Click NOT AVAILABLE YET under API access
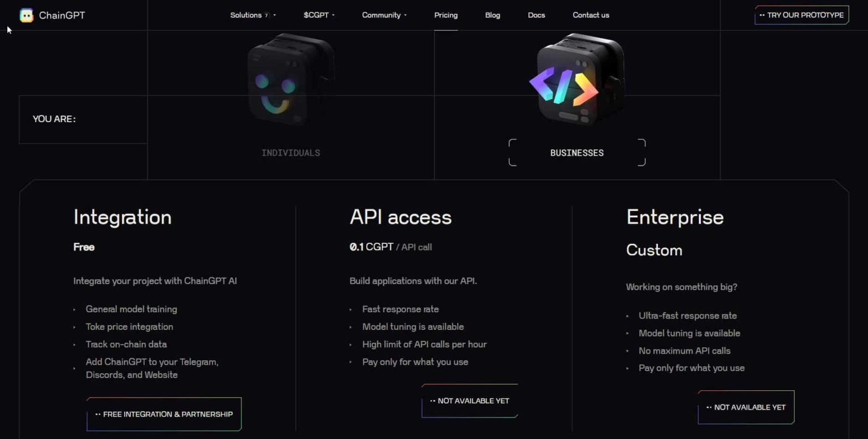 point(470,401)
